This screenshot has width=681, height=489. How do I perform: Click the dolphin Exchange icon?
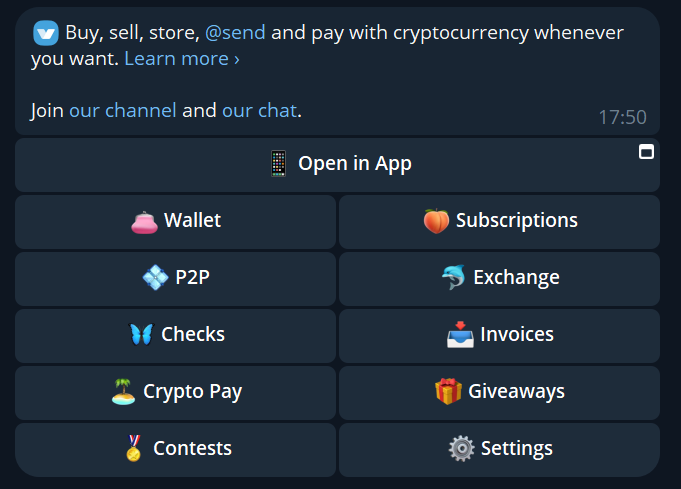pyautogui.click(x=454, y=277)
